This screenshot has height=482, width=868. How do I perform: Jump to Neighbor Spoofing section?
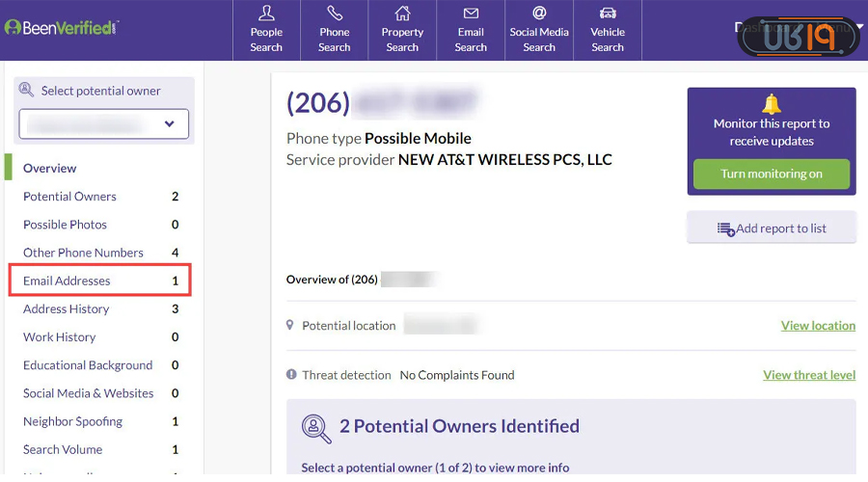(x=73, y=421)
